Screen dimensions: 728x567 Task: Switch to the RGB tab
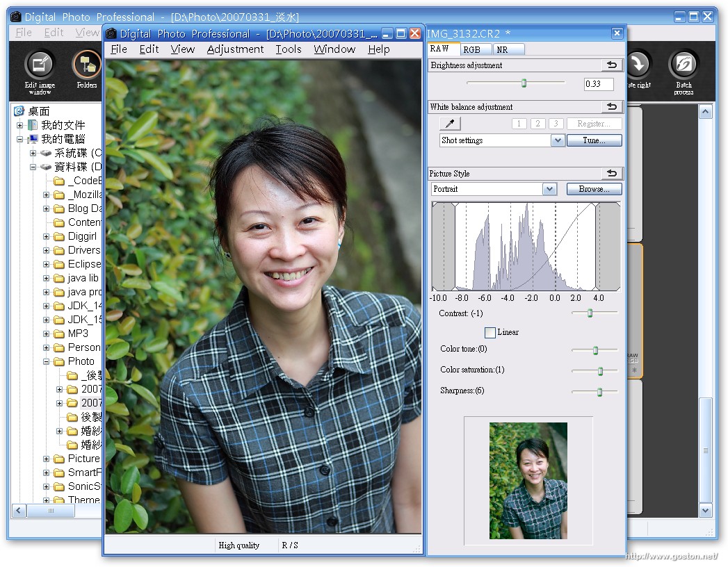pos(476,49)
